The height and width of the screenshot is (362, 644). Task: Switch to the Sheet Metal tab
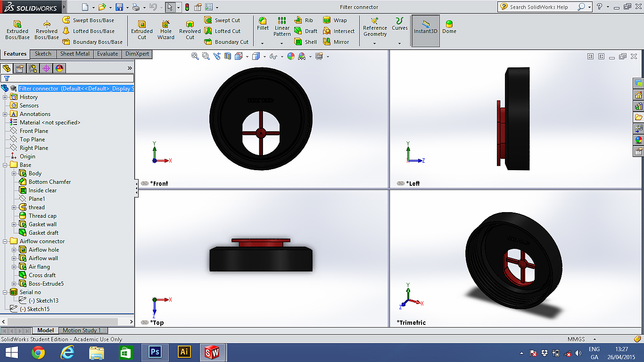[74, 54]
